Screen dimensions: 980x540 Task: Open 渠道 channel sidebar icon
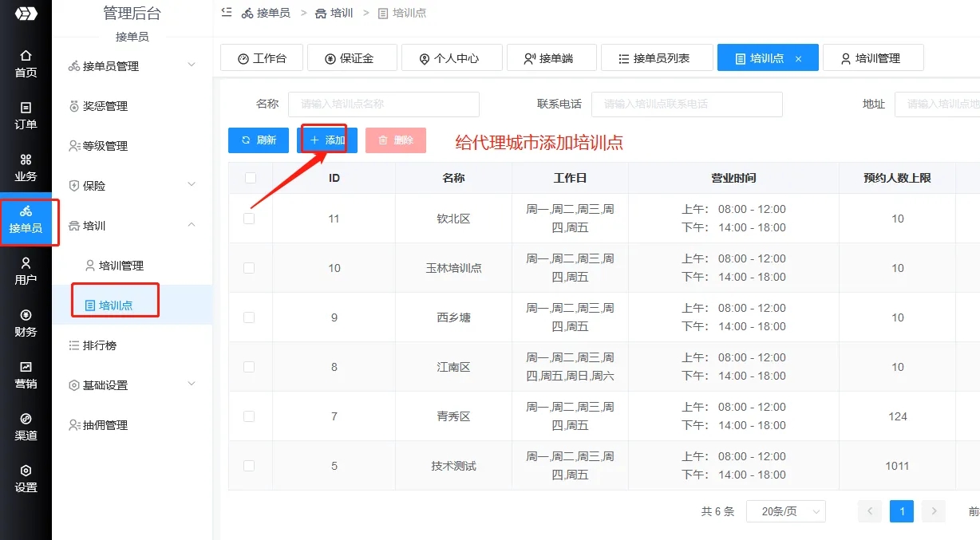click(26, 427)
